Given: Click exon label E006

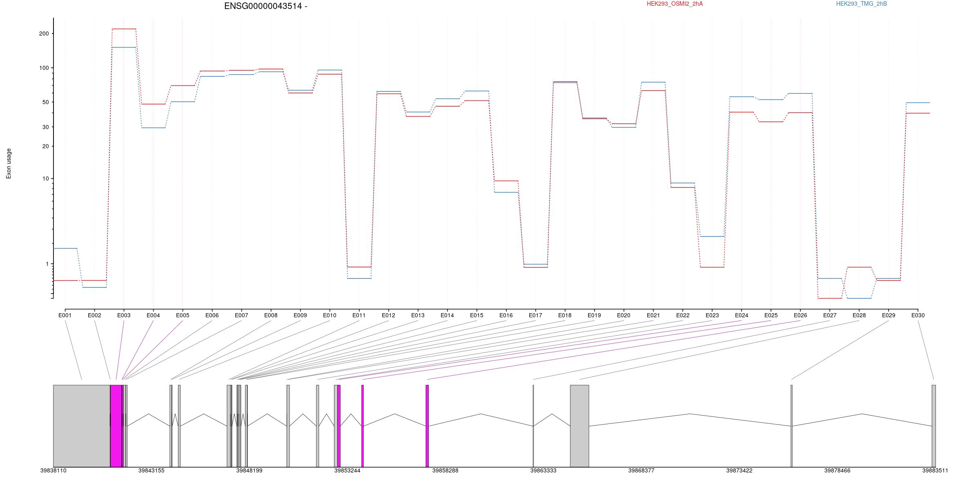Looking at the screenshot, I should tap(212, 315).
